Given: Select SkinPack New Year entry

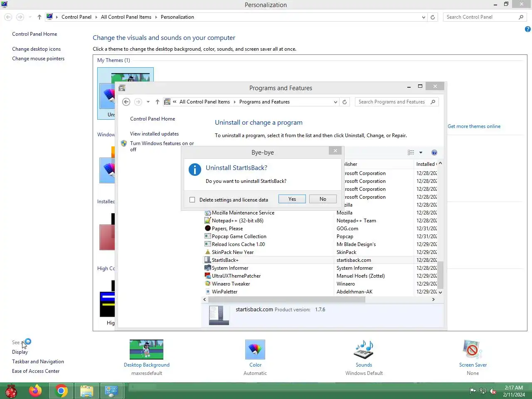Looking at the screenshot, I should click(x=233, y=252).
